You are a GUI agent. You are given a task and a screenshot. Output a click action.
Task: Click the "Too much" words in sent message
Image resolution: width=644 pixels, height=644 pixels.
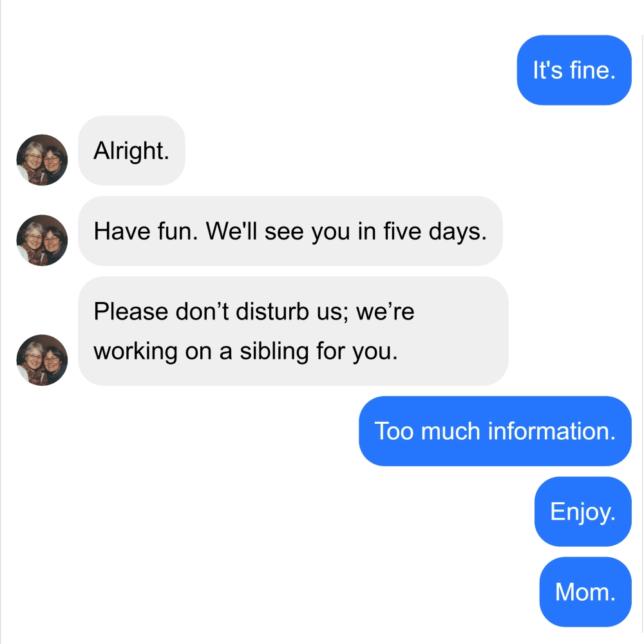tap(427, 431)
